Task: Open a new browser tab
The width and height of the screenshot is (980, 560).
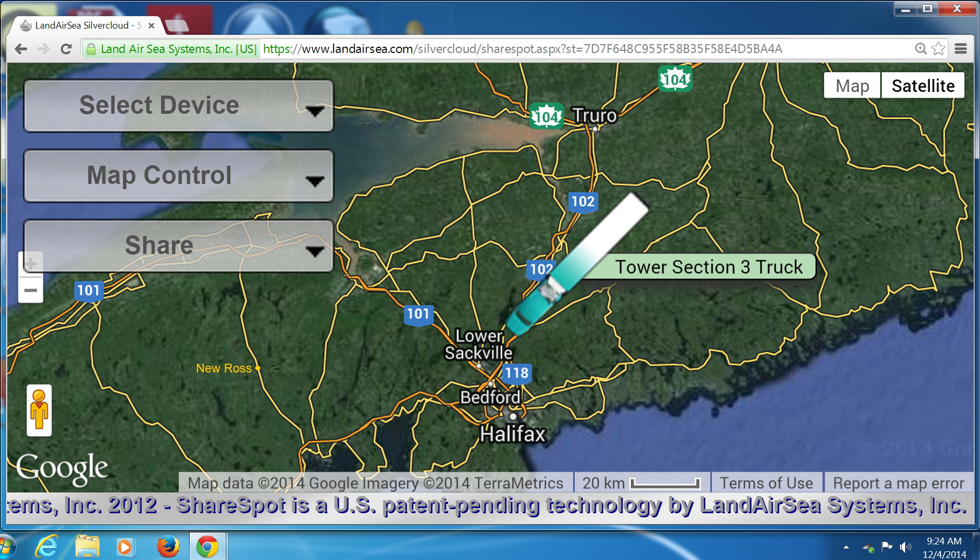Action: (178, 25)
